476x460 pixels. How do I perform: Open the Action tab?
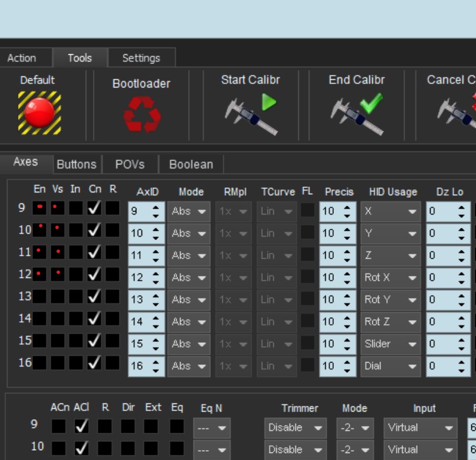click(22, 58)
